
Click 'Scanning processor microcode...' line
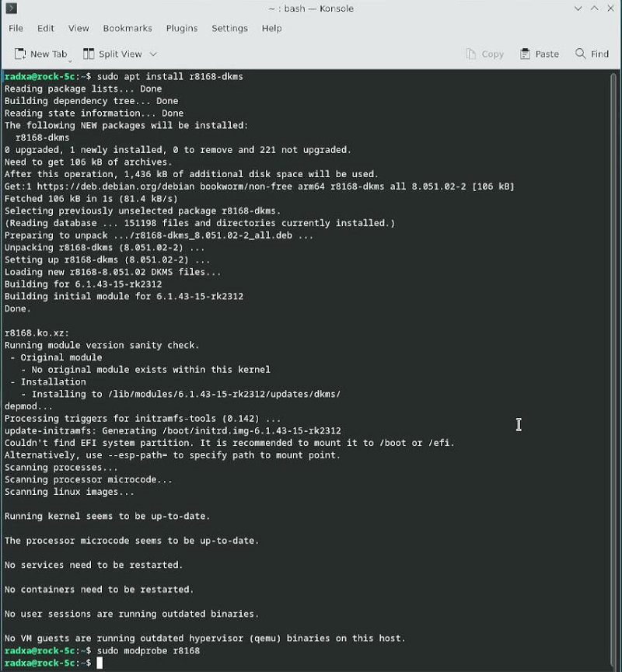tap(89, 479)
